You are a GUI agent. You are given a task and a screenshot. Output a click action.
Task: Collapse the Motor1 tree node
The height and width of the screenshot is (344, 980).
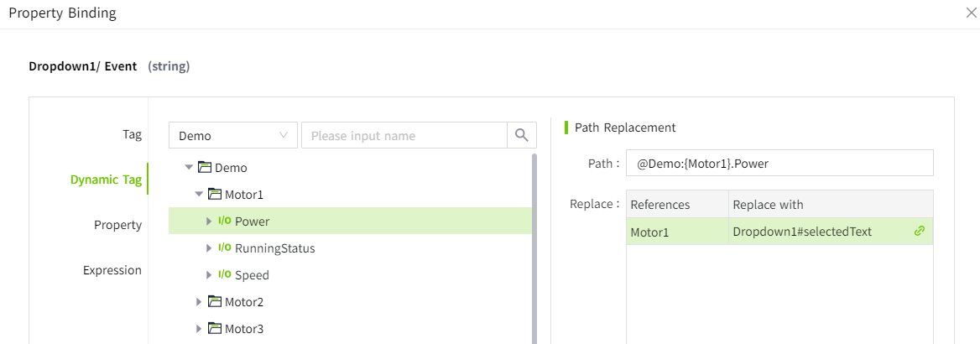pos(199,195)
